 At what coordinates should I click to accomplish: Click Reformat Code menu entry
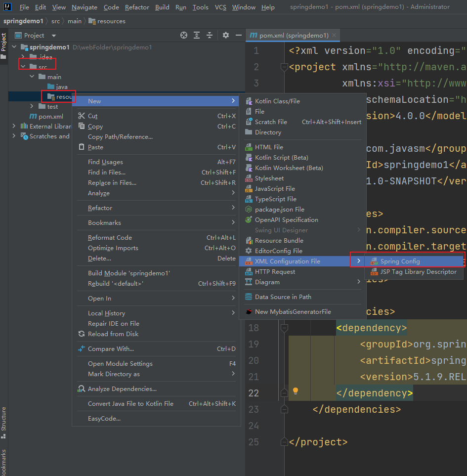tap(156, 238)
